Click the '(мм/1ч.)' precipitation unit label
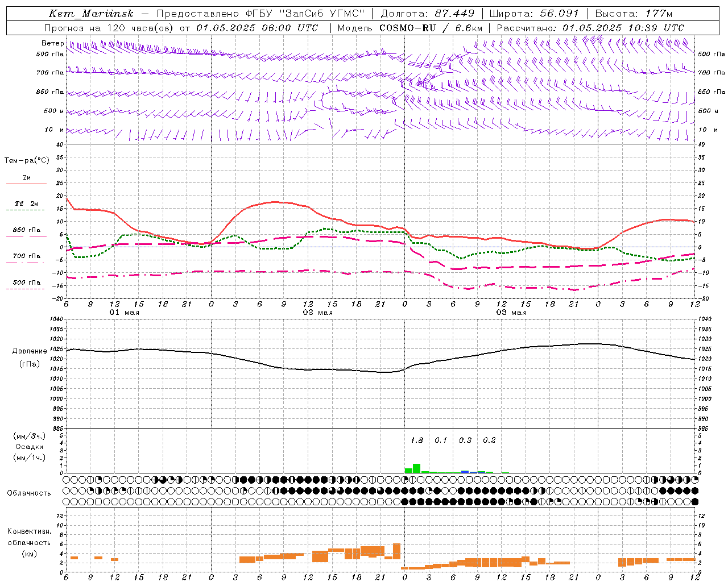 coord(30,458)
